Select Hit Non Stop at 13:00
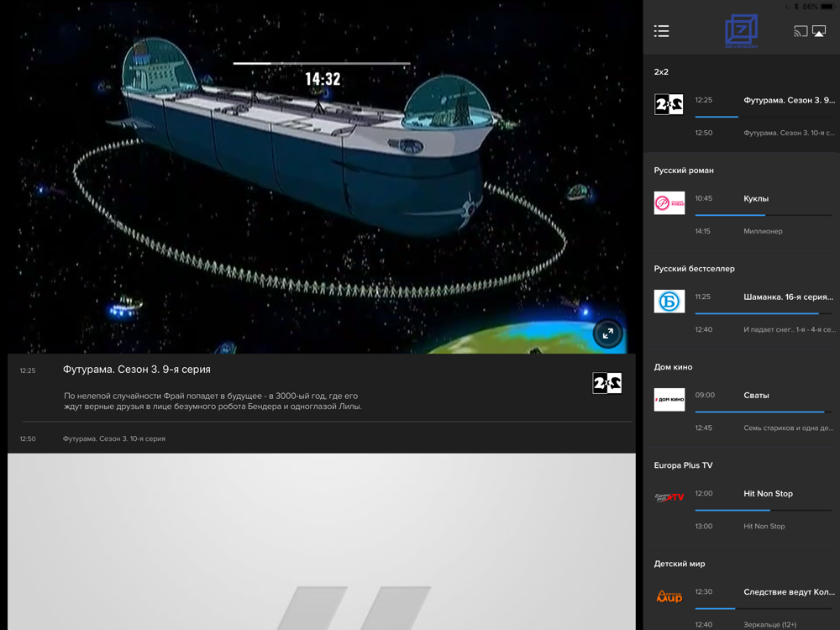 (764, 526)
